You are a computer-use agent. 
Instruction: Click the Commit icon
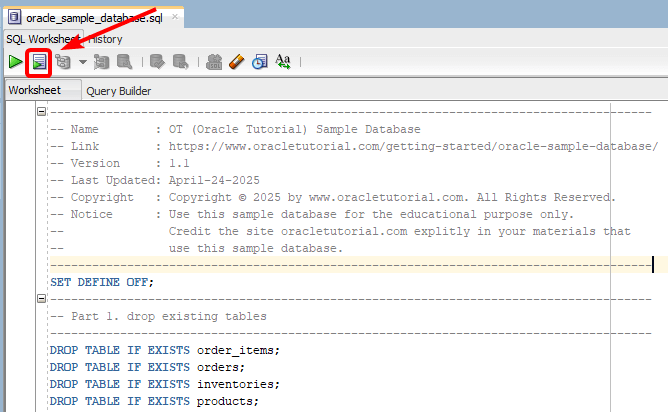[x=157, y=62]
